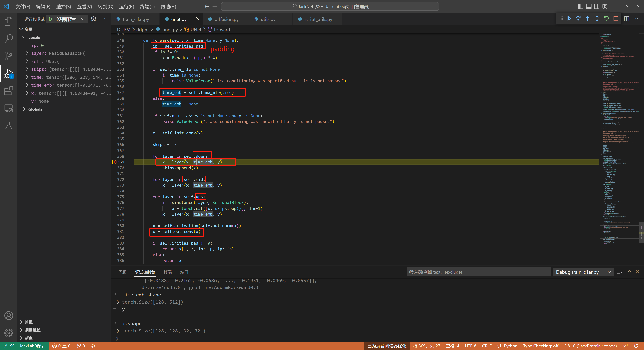Viewport: 644px width, 350px height.
Task: Maximize the bottom panel size
Action: (x=629, y=272)
